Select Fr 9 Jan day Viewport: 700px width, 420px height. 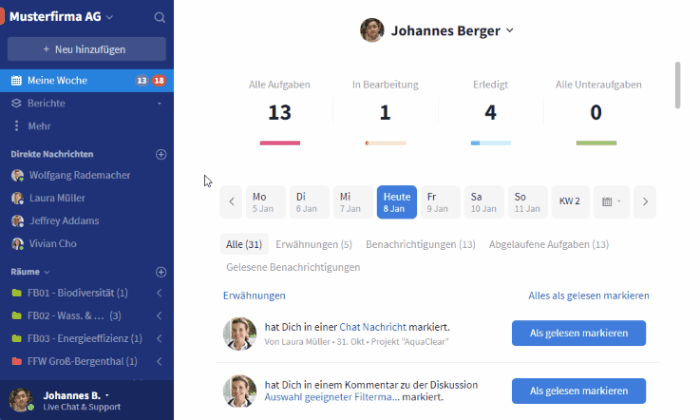441,202
